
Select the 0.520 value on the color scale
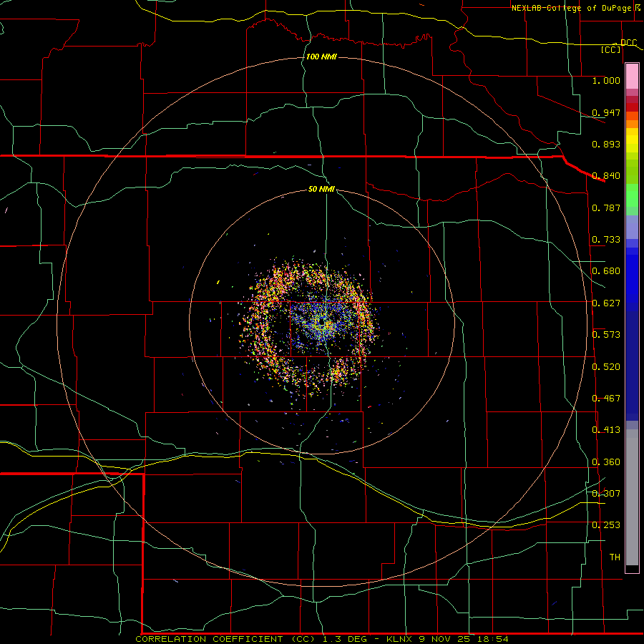(x=606, y=367)
